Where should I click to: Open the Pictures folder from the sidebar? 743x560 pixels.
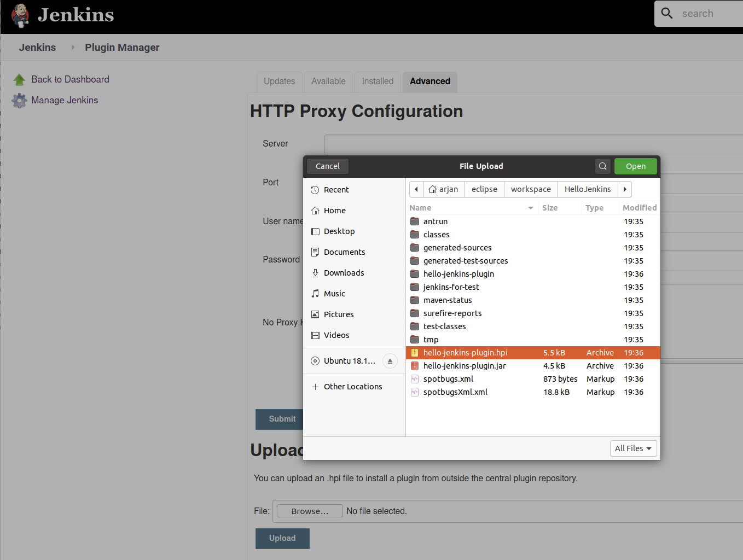tap(339, 314)
